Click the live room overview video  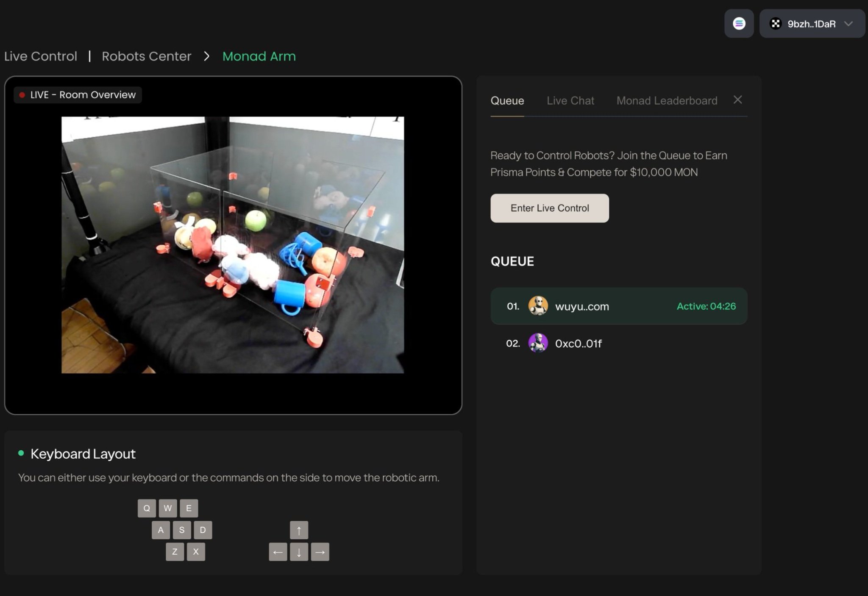tap(233, 245)
